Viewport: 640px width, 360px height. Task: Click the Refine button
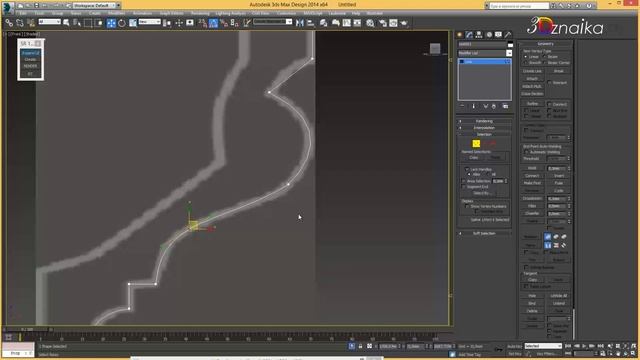pos(532,104)
